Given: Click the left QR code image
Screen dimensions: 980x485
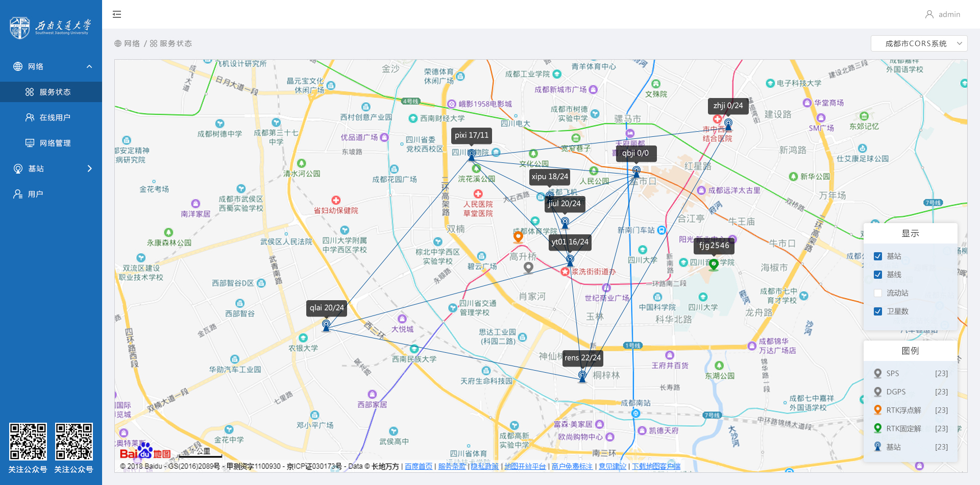Looking at the screenshot, I should click(28, 441).
